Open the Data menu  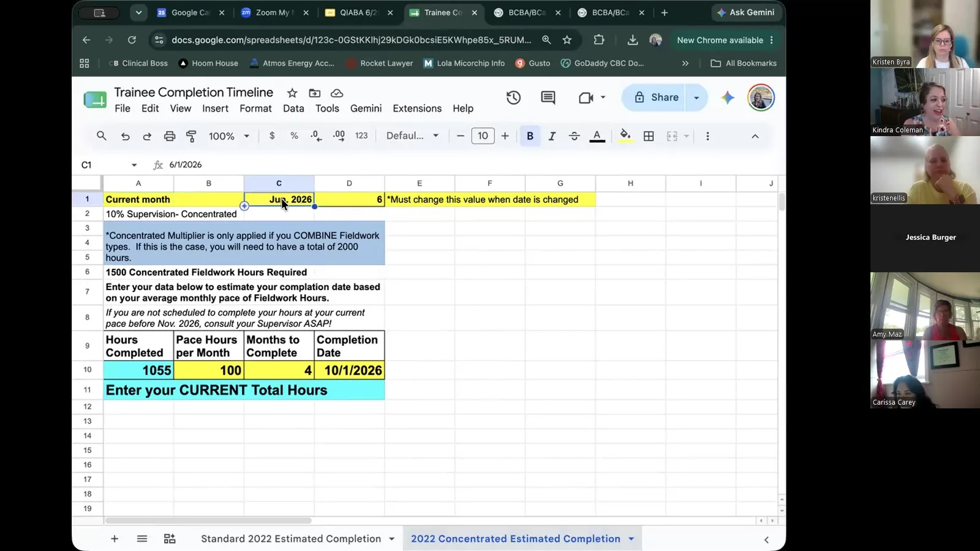coord(293,108)
